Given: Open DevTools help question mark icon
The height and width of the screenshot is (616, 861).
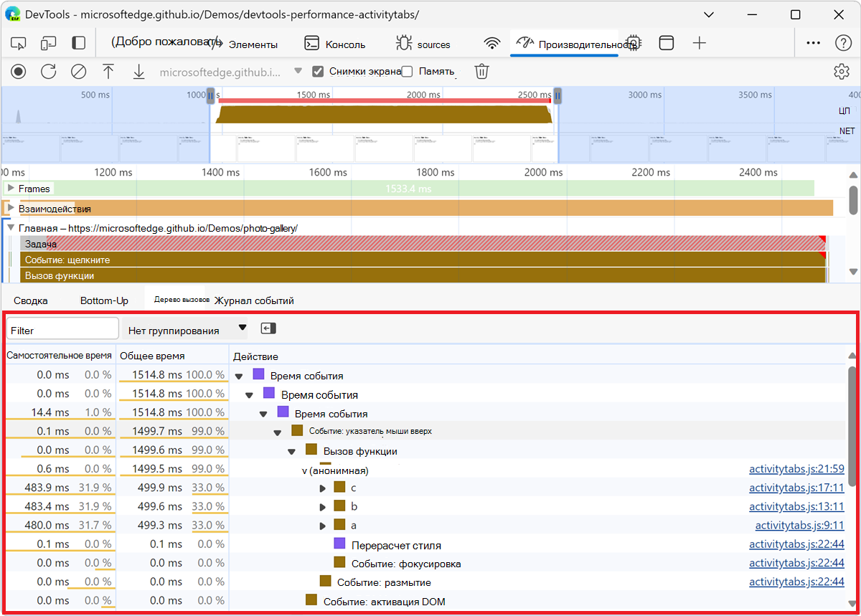Looking at the screenshot, I should point(843,43).
